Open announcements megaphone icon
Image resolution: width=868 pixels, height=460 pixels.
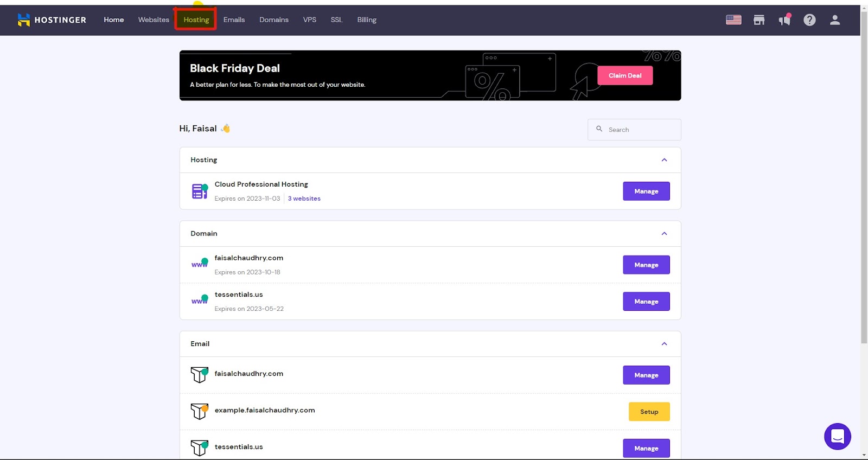[784, 20]
